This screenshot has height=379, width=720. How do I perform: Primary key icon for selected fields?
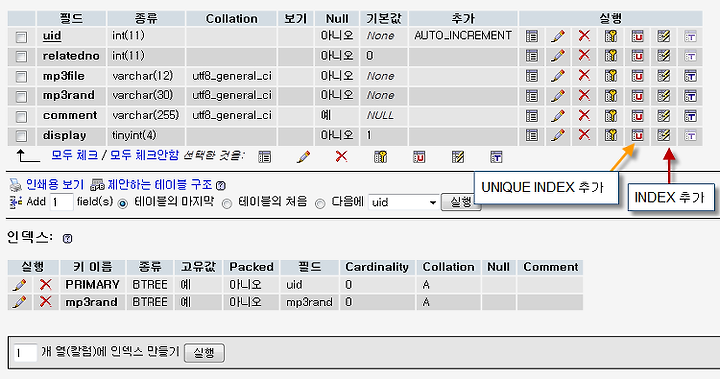click(380, 157)
